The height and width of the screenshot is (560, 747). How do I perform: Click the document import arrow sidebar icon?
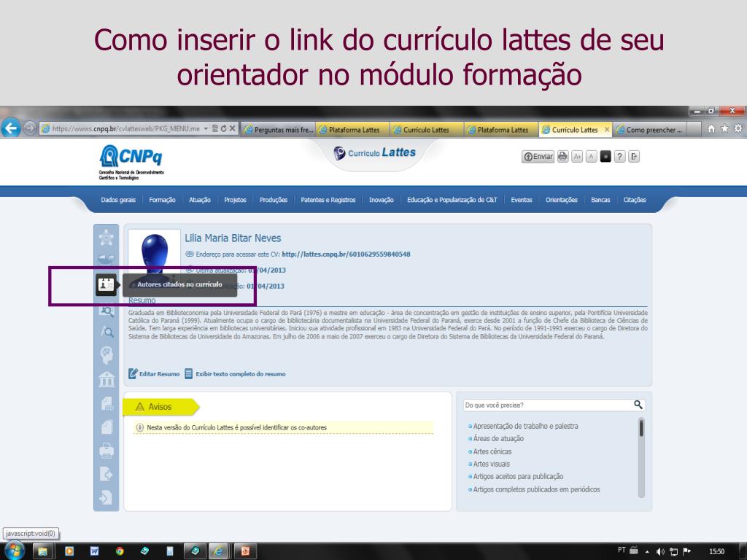[x=107, y=497]
